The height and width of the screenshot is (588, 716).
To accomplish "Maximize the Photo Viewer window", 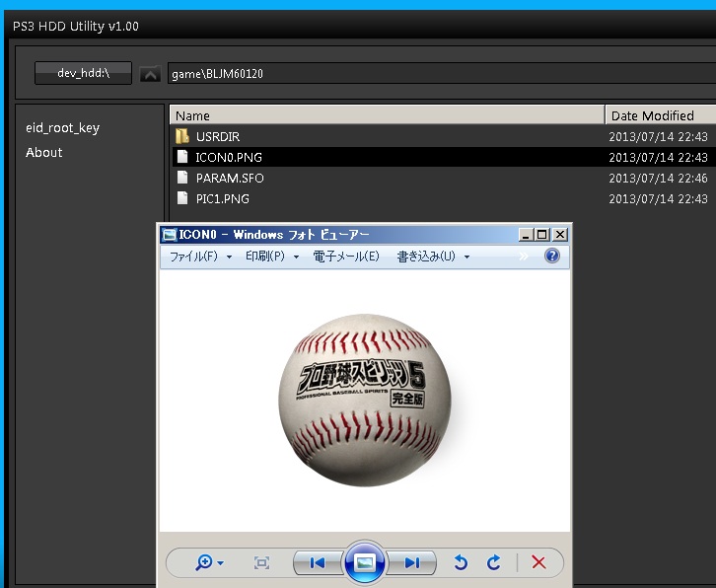I will 542,235.
